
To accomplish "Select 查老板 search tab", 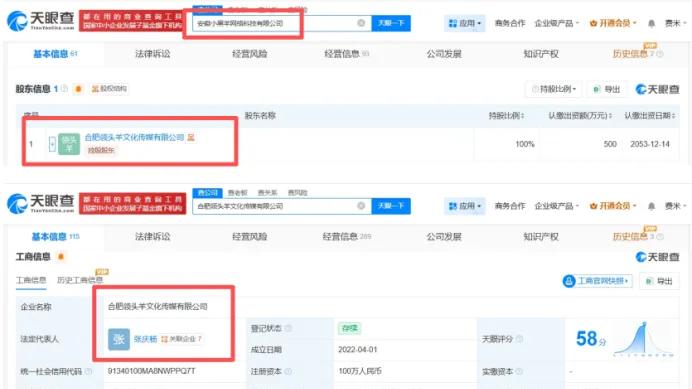I will pyautogui.click(x=237, y=193).
